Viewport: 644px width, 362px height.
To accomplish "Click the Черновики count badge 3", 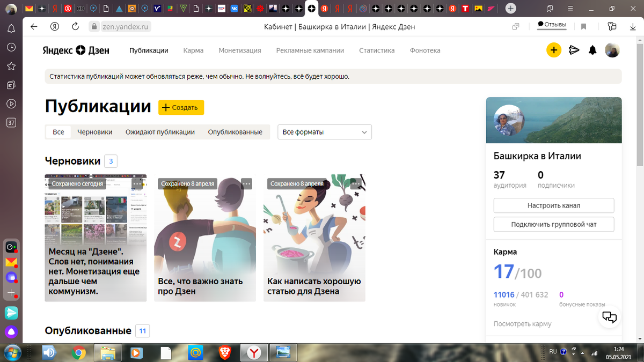I will pyautogui.click(x=111, y=161).
